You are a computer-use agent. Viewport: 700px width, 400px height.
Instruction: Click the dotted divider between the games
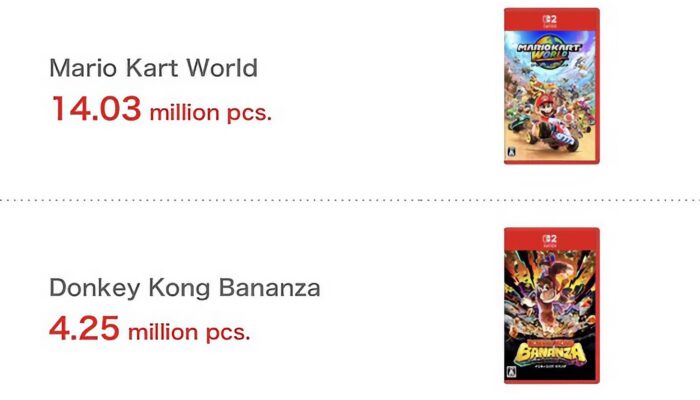pyautogui.click(x=350, y=199)
